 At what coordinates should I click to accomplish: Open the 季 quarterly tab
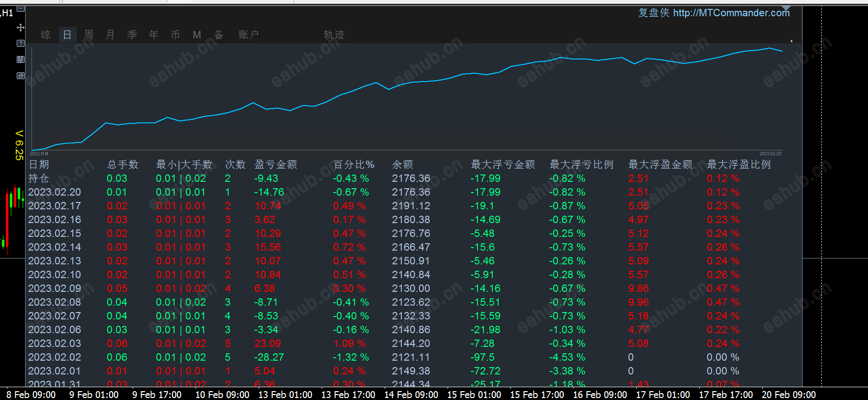pos(132,34)
